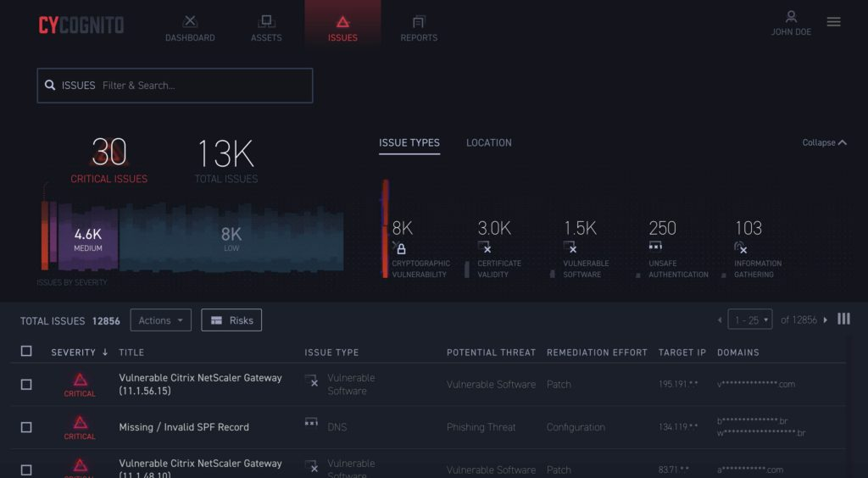The width and height of the screenshot is (868, 478).
Task: Click the Unsafe Authentication icon
Action: point(655,246)
